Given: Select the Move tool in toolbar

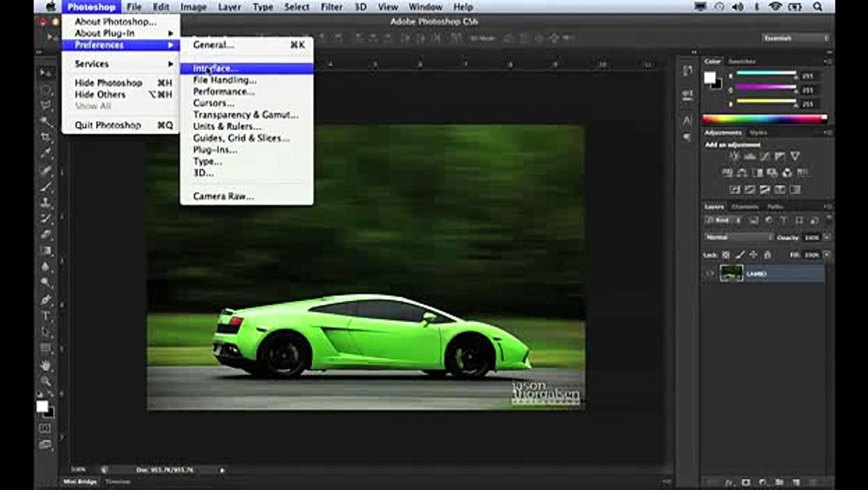Looking at the screenshot, I should (46, 73).
